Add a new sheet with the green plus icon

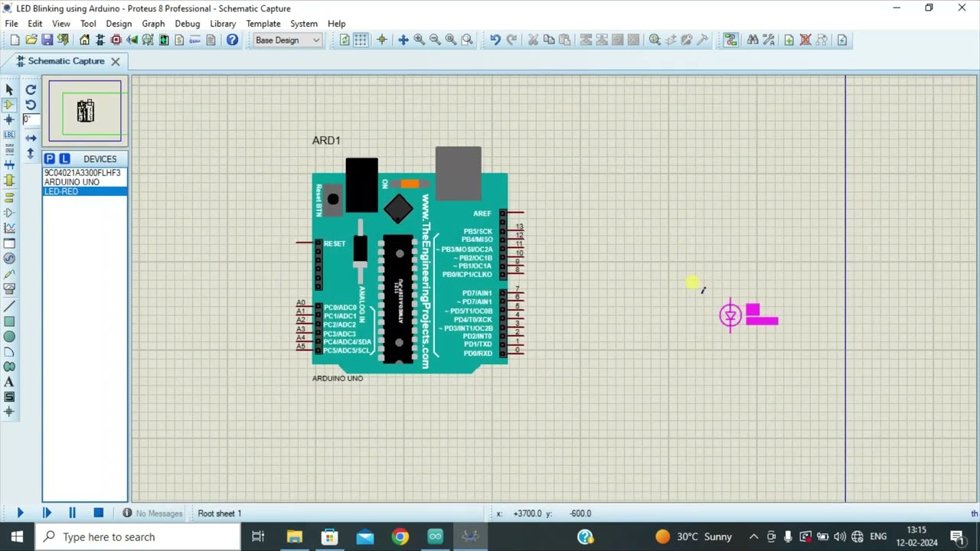pos(789,40)
